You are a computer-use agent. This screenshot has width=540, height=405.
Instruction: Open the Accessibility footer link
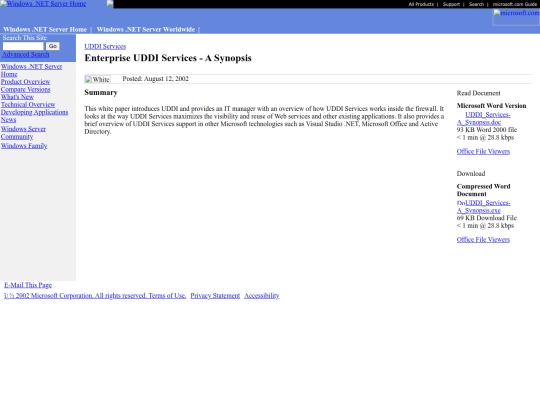click(262, 295)
